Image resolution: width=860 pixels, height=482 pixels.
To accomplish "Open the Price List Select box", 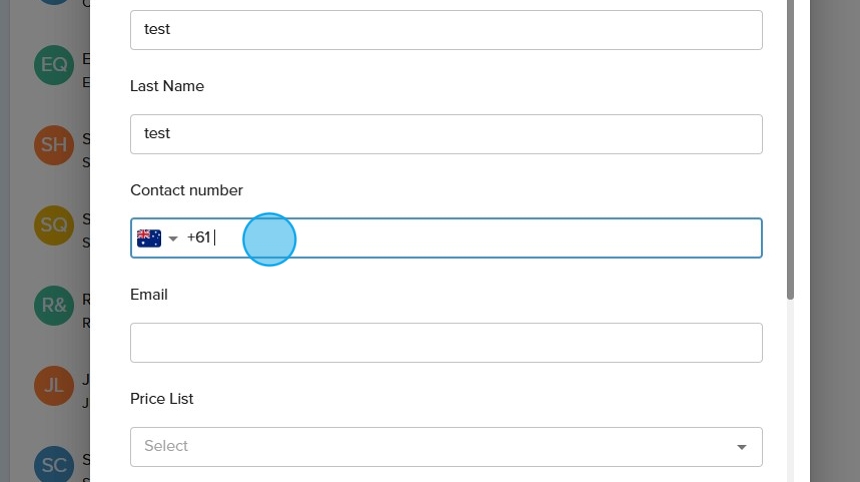I will tap(430, 447).
